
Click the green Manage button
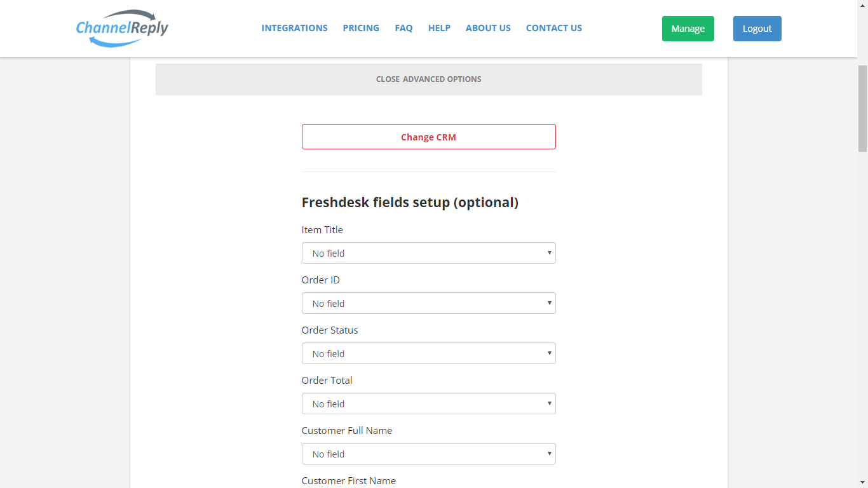[688, 29]
